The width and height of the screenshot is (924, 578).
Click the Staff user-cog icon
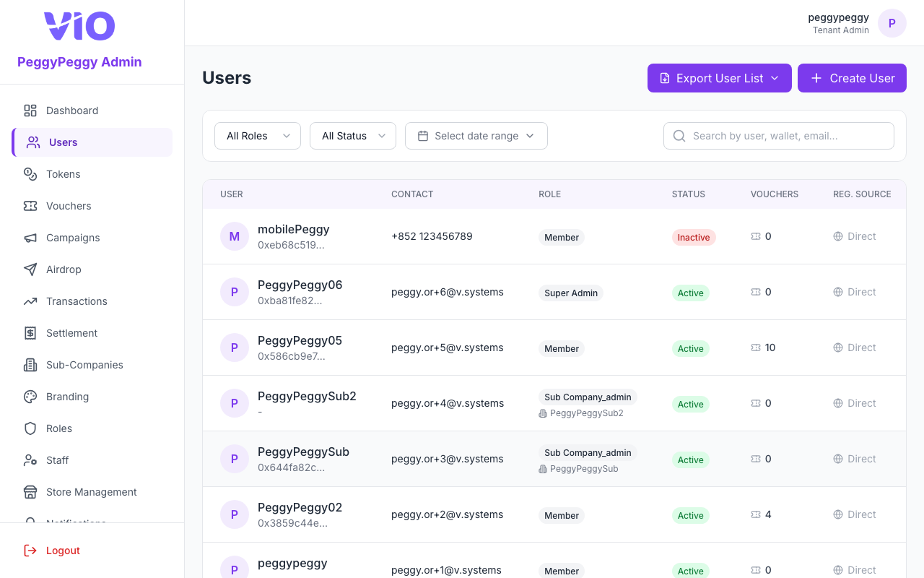click(30, 460)
